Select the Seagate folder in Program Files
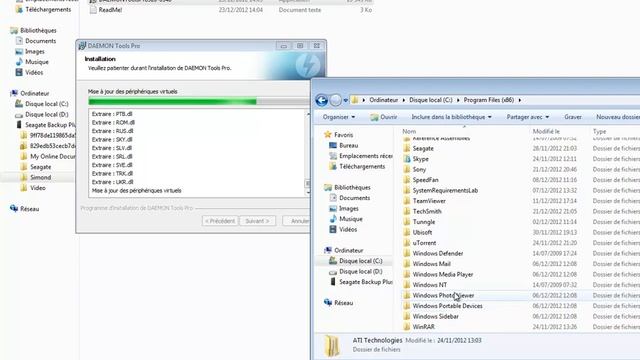Viewport: 640px width, 360px height. click(x=423, y=149)
